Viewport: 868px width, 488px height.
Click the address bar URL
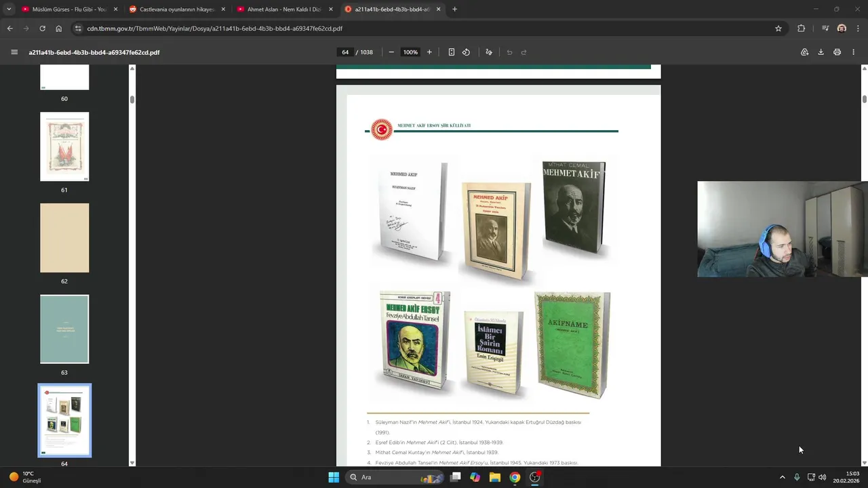pyautogui.click(x=214, y=28)
